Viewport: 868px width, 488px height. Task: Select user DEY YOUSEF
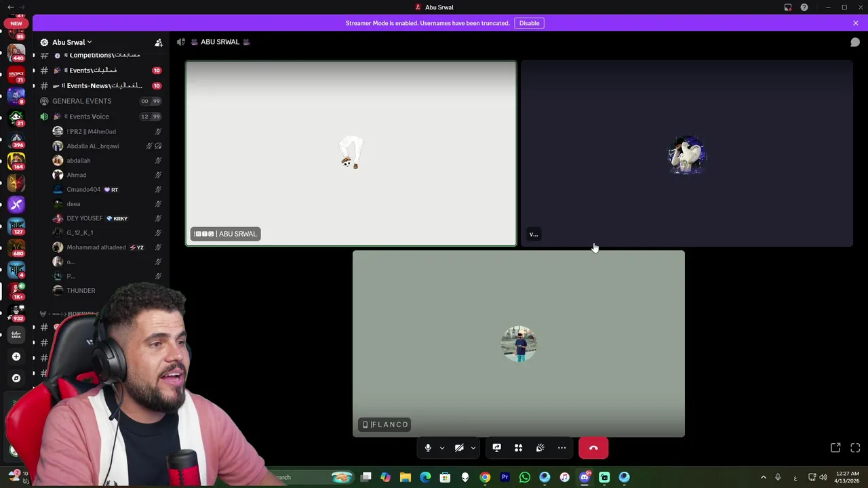107,218
